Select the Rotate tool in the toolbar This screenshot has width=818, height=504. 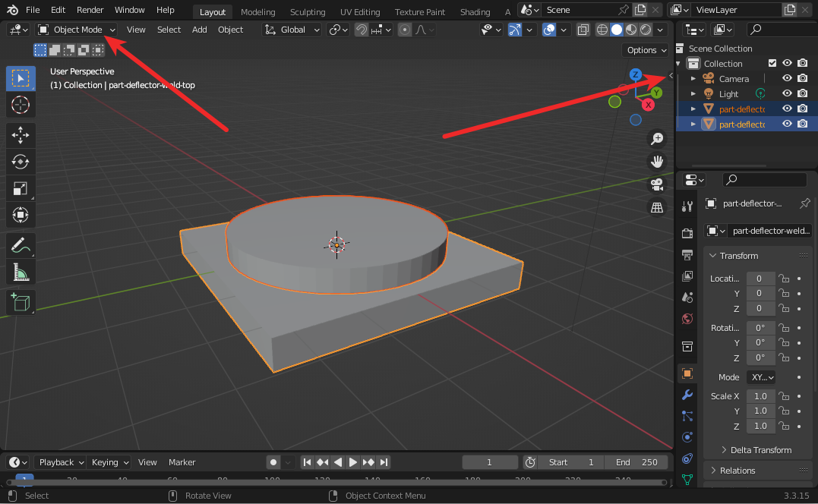[21, 162]
